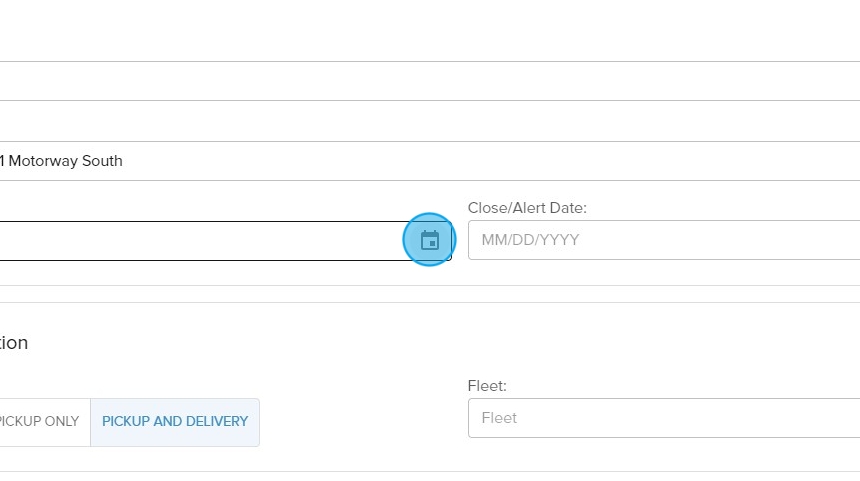Viewport: 860px width, 481px height.
Task: Select the PICKUP AND DELIVERY option
Action: [x=175, y=421]
